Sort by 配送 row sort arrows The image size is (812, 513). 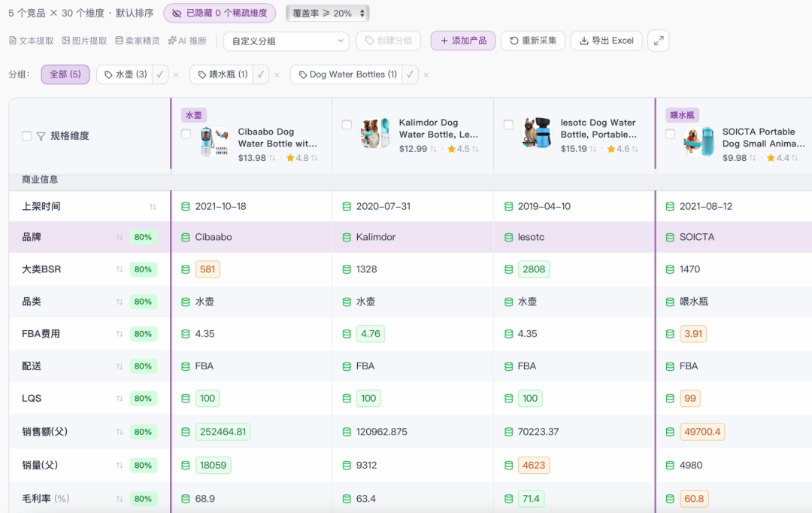pyautogui.click(x=120, y=366)
